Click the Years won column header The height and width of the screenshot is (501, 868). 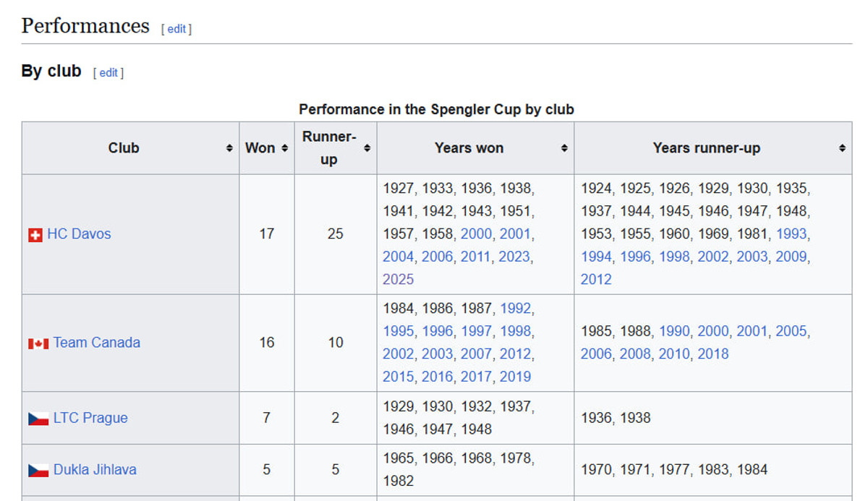[x=469, y=148]
